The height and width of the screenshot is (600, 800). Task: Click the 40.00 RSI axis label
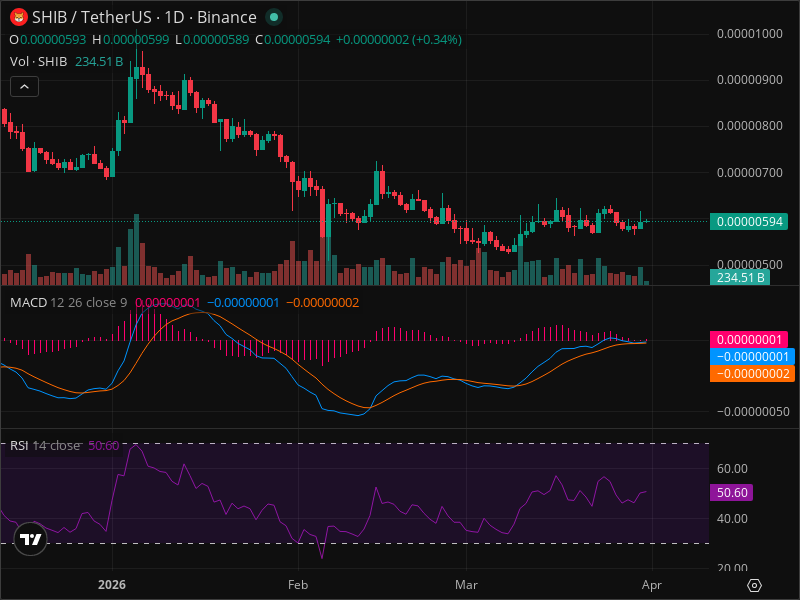point(732,518)
